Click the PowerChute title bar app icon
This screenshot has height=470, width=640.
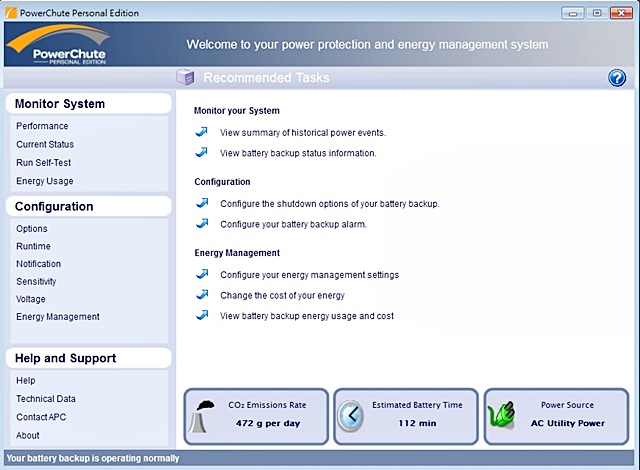(11, 13)
